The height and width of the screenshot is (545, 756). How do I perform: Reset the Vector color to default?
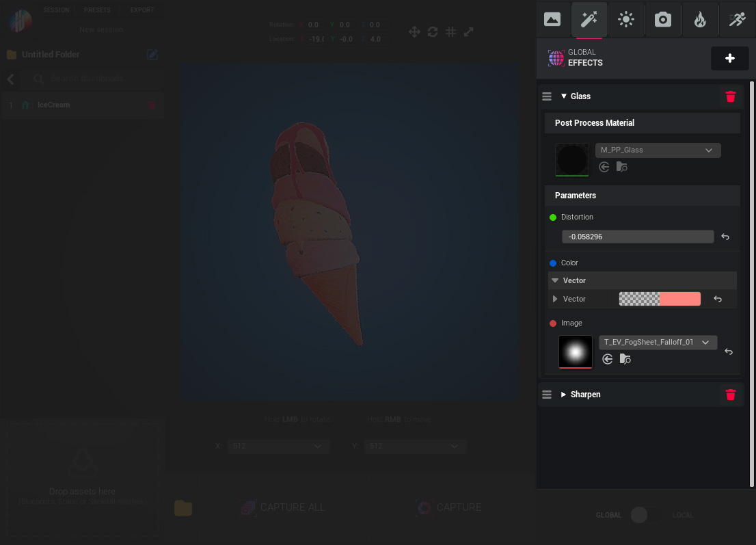718,299
